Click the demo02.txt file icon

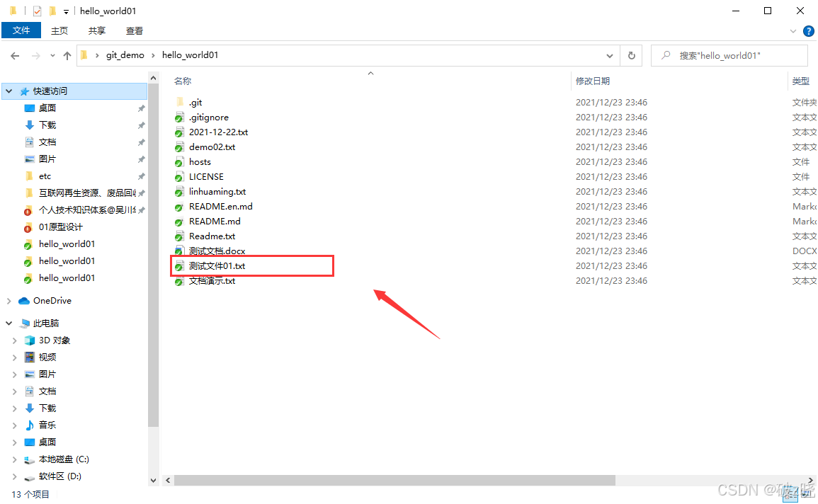pyautogui.click(x=179, y=147)
